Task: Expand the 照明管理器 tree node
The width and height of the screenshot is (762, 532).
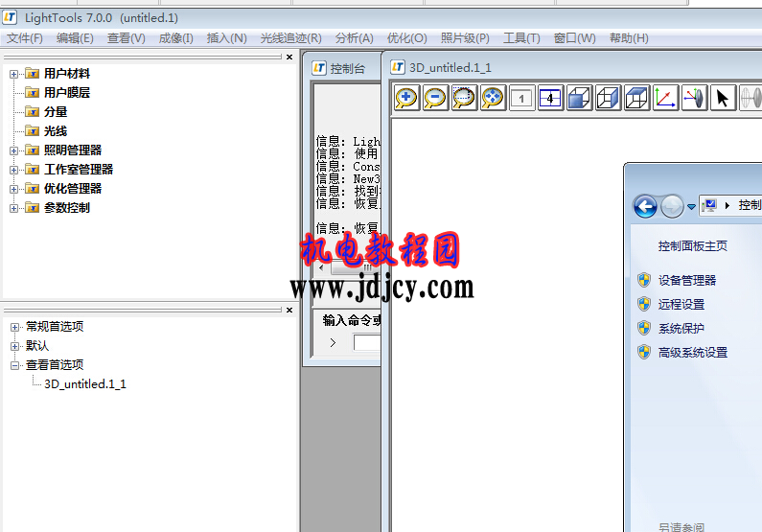Action: click(x=14, y=151)
